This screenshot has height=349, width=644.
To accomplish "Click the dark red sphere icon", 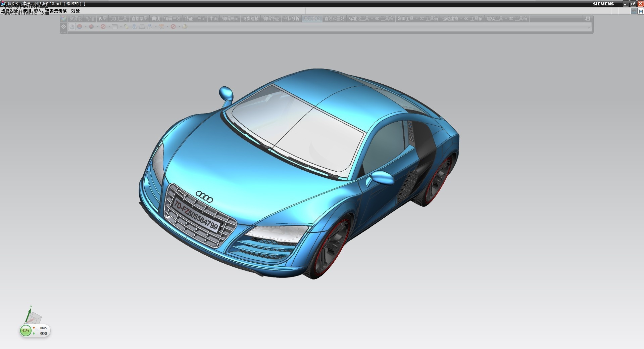I will (x=91, y=27).
